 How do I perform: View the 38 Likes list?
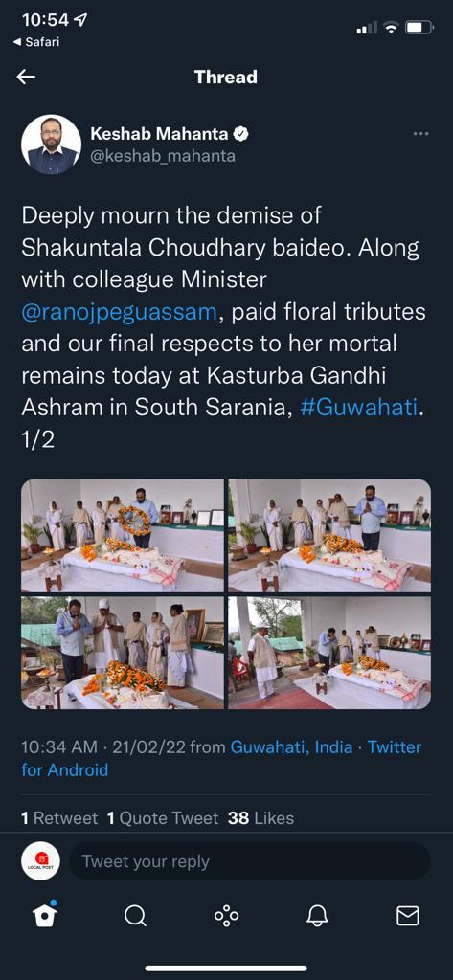point(260,818)
